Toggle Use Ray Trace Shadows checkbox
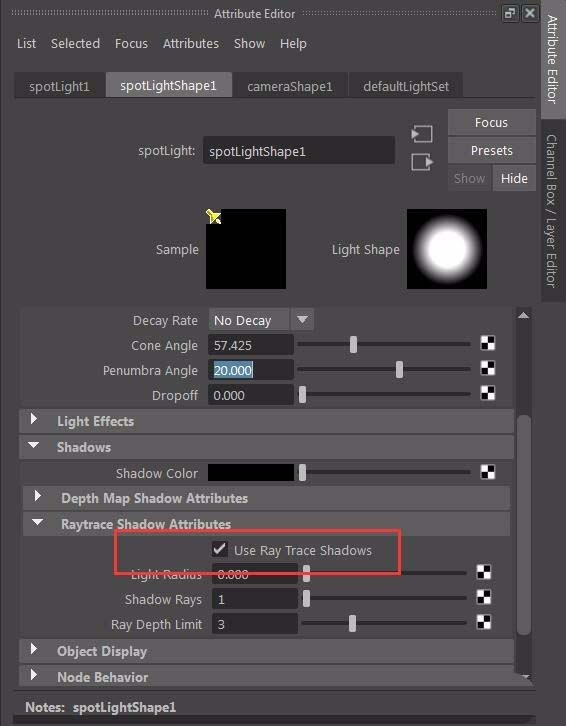Image resolution: width=566 pixels, height=726 pixels. [220, 549]
